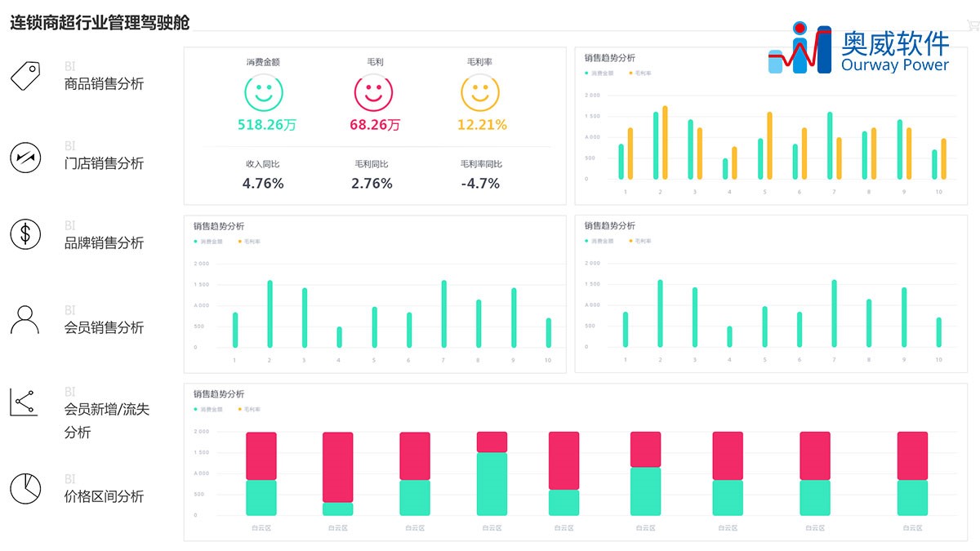Click the shopping cart icon at top right
The image size is (980, 551).
(x=972, y=25)
